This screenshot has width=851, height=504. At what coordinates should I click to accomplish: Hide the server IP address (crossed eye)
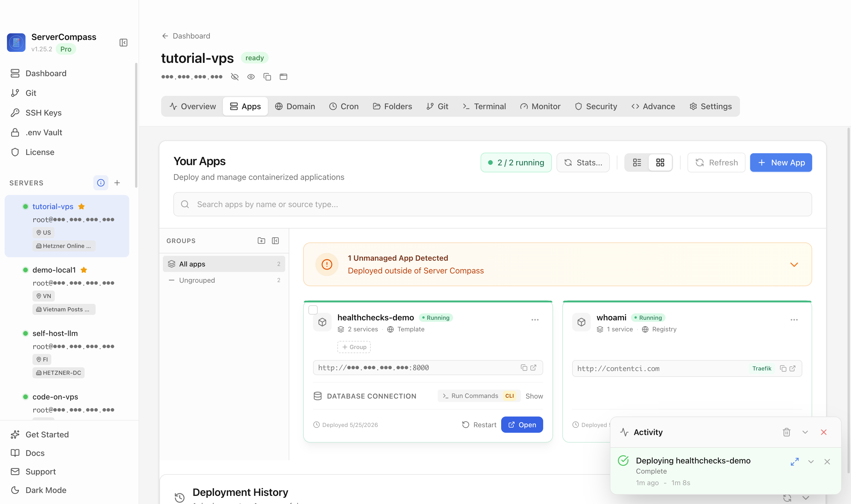click(x=234, y=77)
